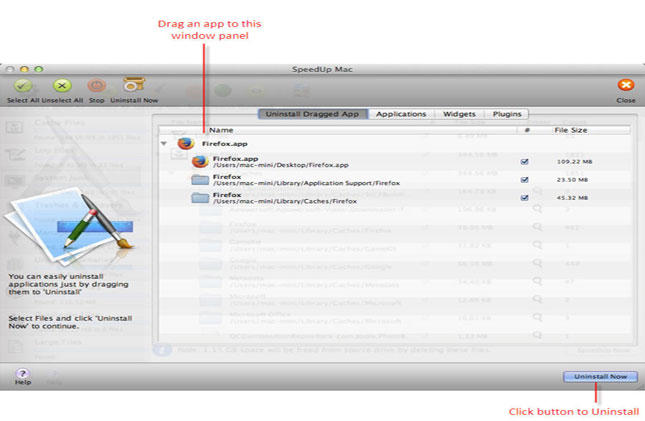Image resolution: width=645 pixels, height=421 pixels.
Task: Select the Library/Application Support/Firefox path text
Action: 306,184
